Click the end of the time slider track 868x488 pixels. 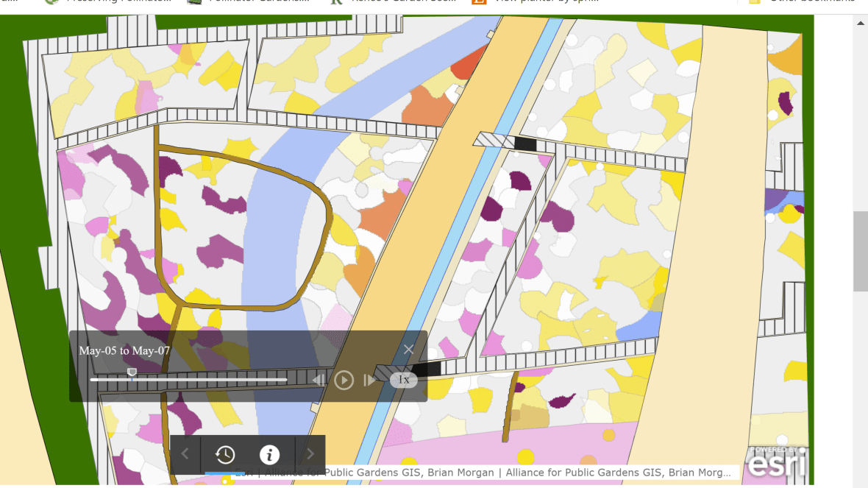[x=285, y=380]
